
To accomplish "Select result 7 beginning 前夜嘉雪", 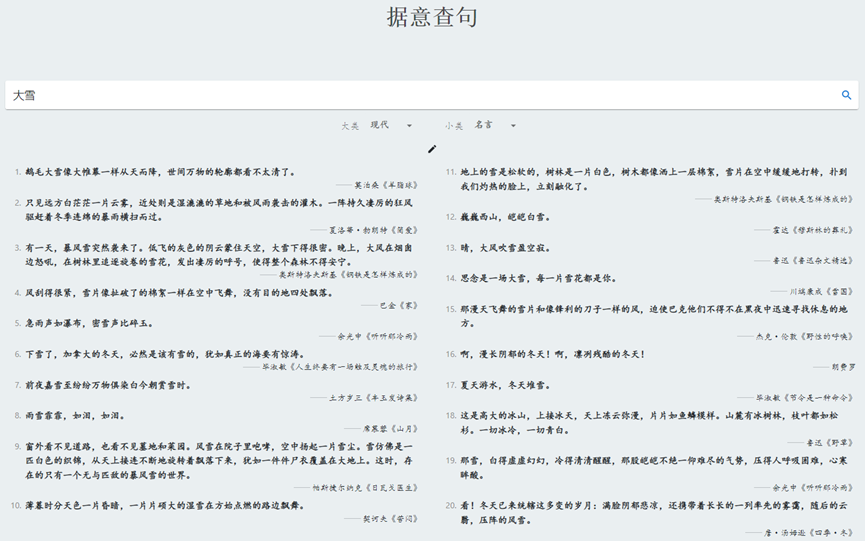I will (108, 385).
